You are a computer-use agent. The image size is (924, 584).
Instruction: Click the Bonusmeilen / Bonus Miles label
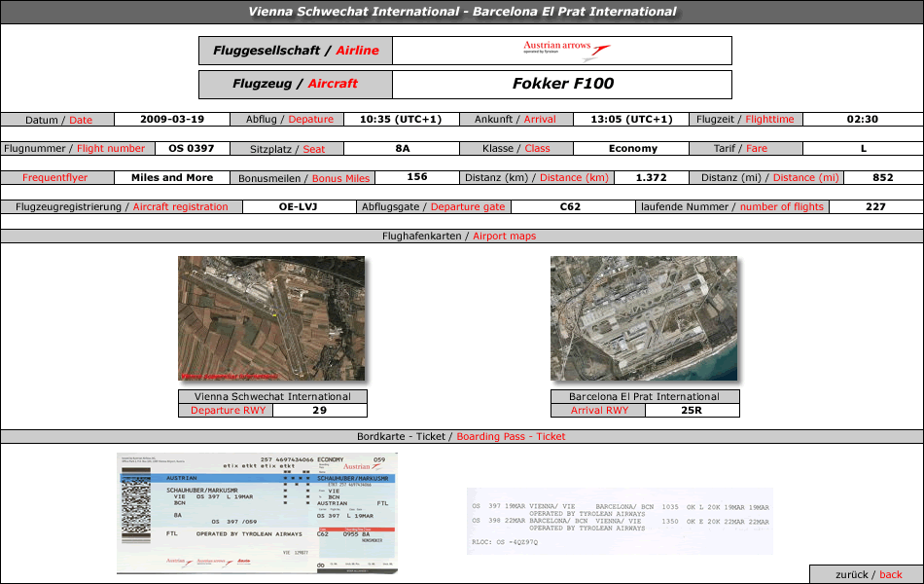coord(302,177)
